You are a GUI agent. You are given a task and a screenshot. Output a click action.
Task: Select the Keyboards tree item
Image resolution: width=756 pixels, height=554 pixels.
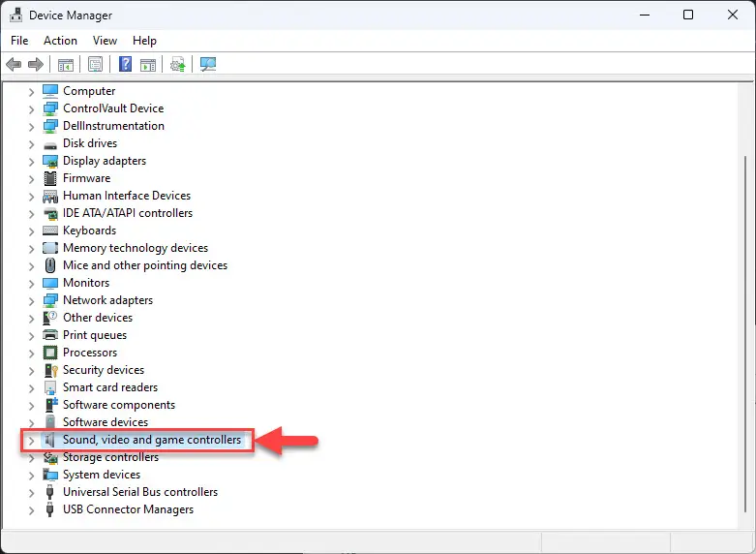point(90,231)
